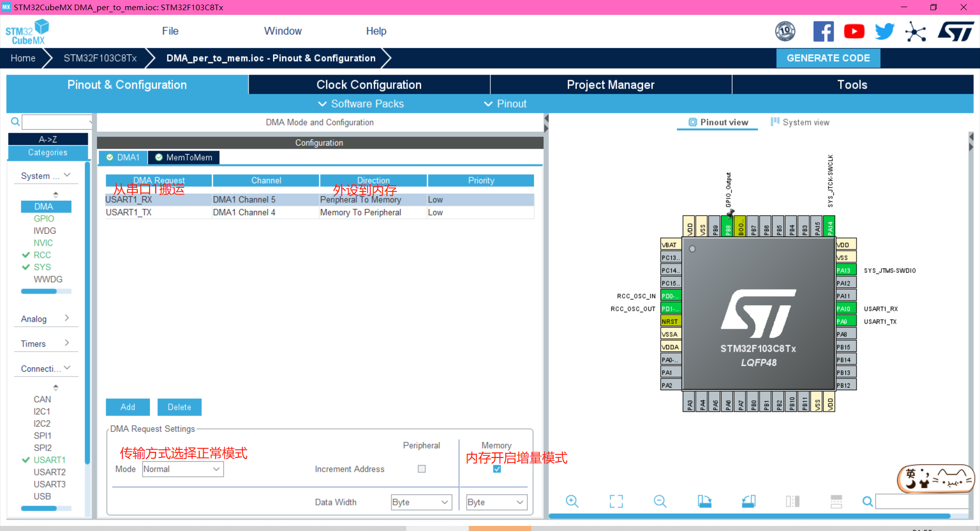
Task: Switch to the Tools tab
Action: pyautogui.click(x=852, y=85)
